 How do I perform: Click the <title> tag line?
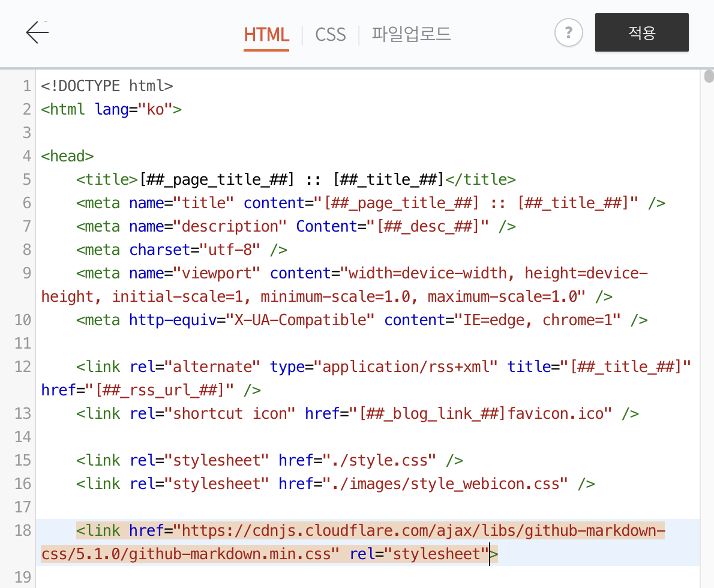[296, 179]
